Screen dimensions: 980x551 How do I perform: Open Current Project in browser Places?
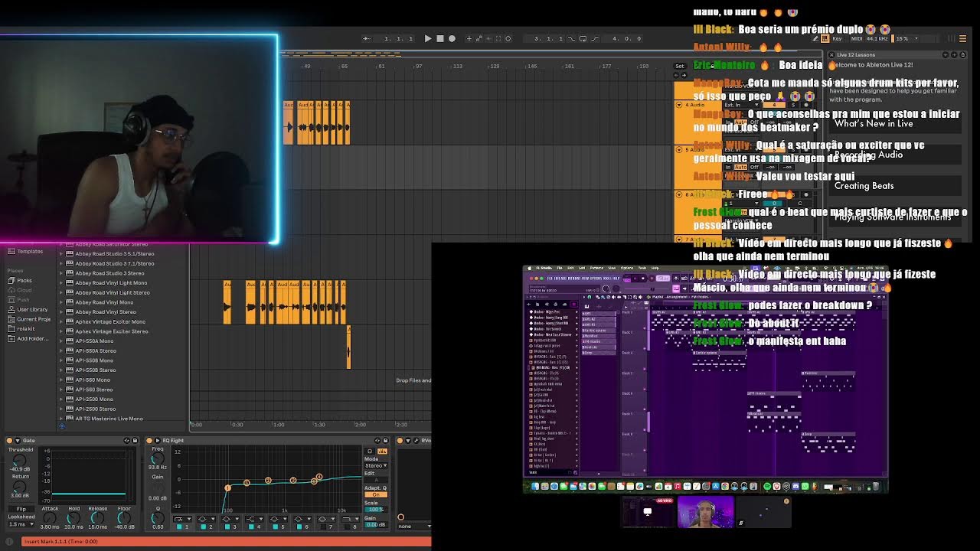pyautogui.click(x=29, y=319)
